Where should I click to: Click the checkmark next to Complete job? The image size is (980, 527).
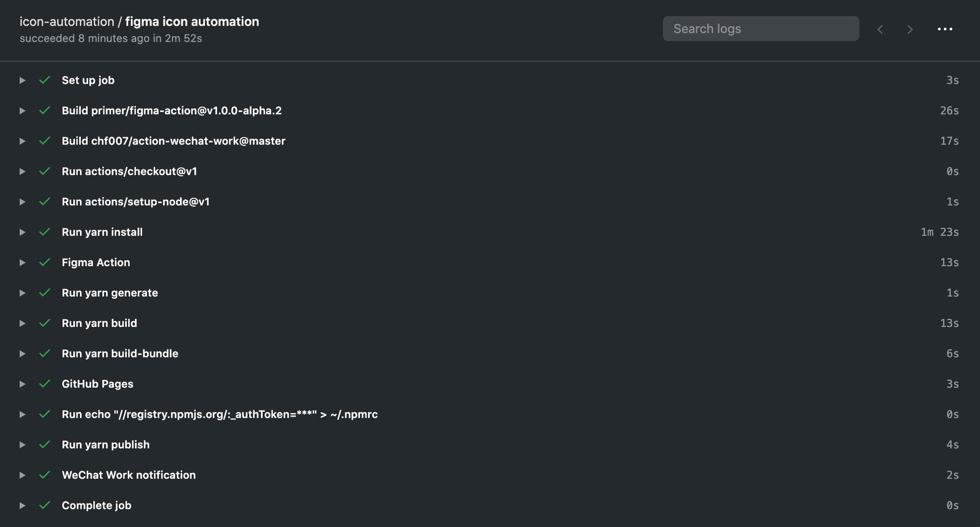click(x=45, y=505)
